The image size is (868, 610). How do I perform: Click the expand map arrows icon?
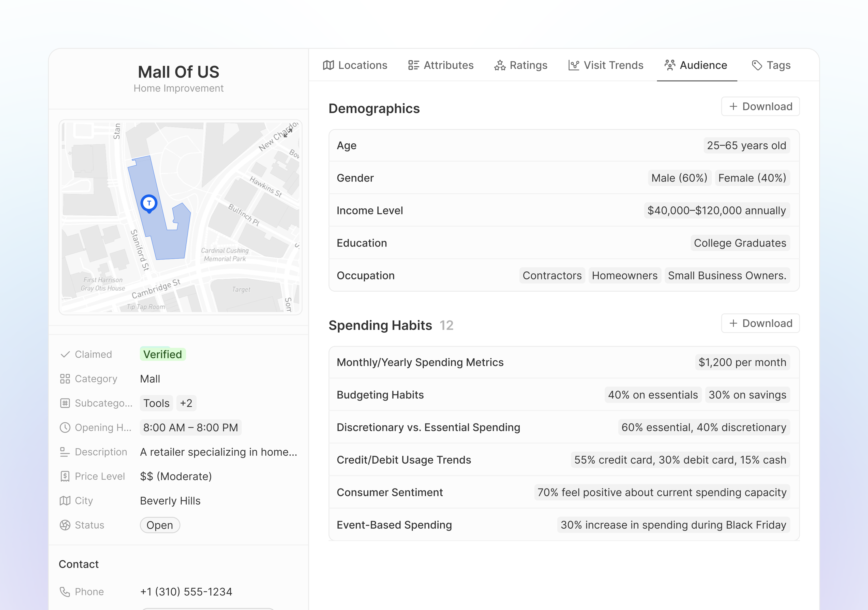click(288, 133)
